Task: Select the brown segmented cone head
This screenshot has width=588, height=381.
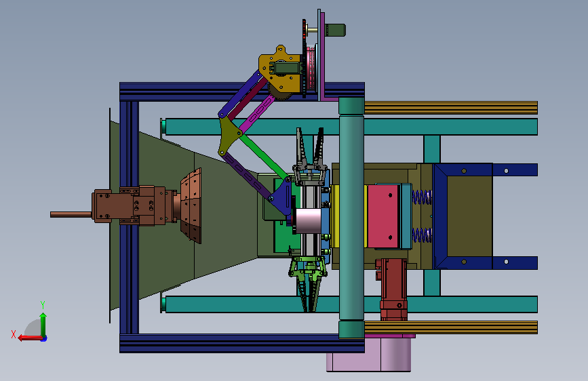Action: (191, 205)
